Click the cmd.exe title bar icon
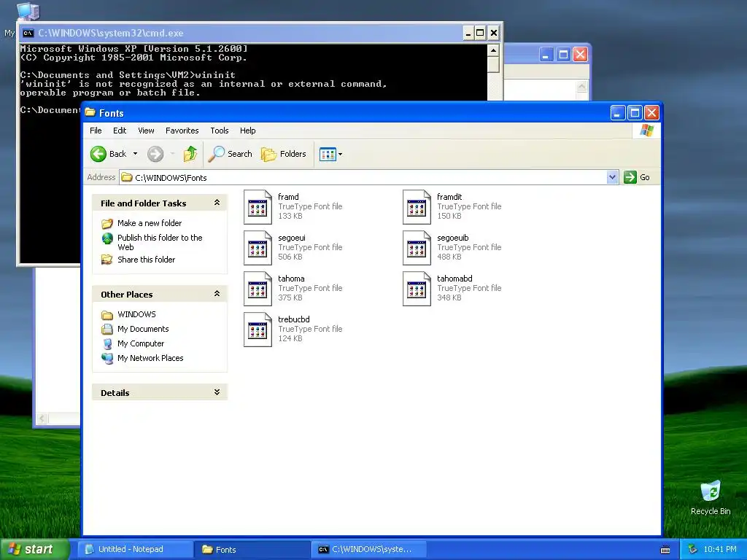747x560 pixels. click(28, 33)
